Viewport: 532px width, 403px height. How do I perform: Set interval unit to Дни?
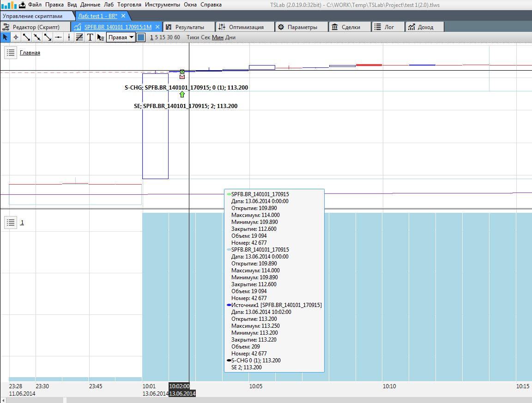tap(230, 37)
